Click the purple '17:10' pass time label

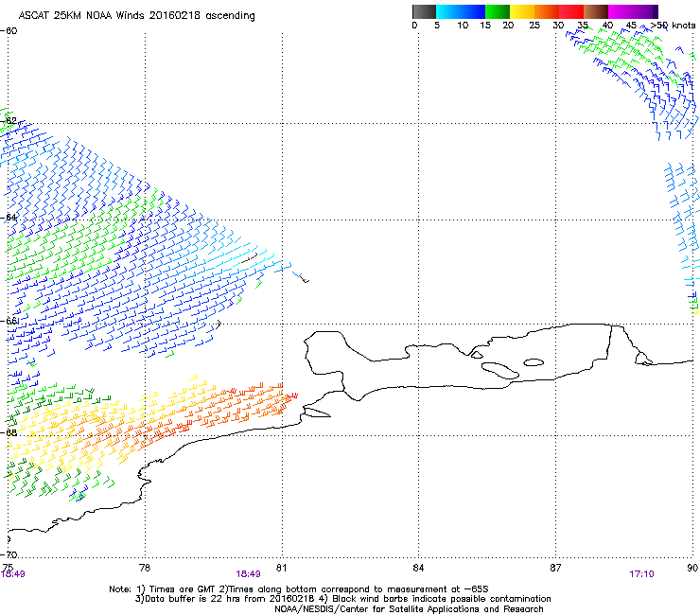(641, 574)
